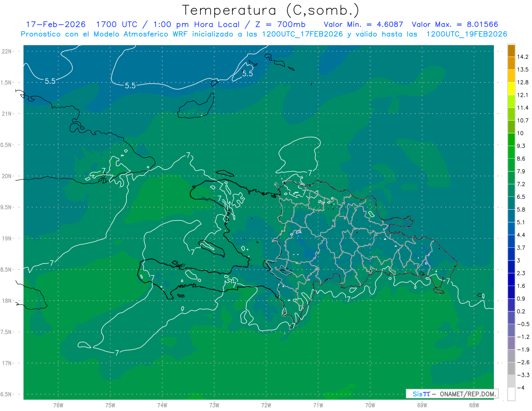This screenshot has width=532, height=411.
Task: Click the "22N" latitude label
Action: [x=6, y=51]
